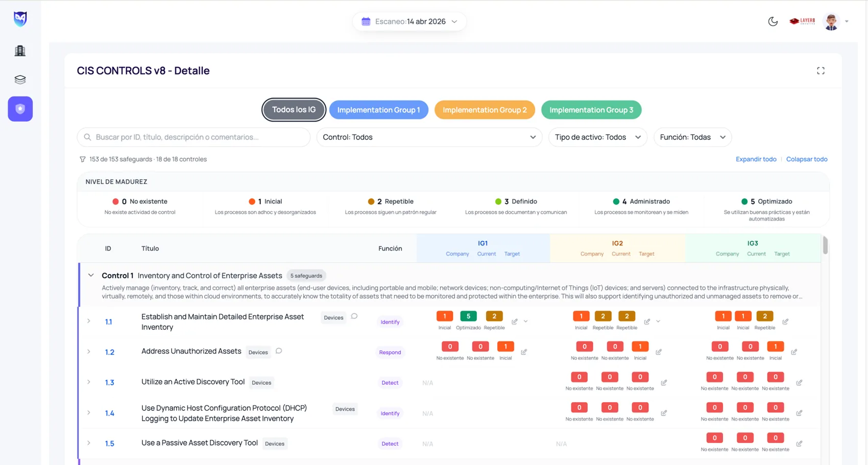Open the Control: Todos dropdown
Screen dimensions: 868x465
tap(429, 137)
